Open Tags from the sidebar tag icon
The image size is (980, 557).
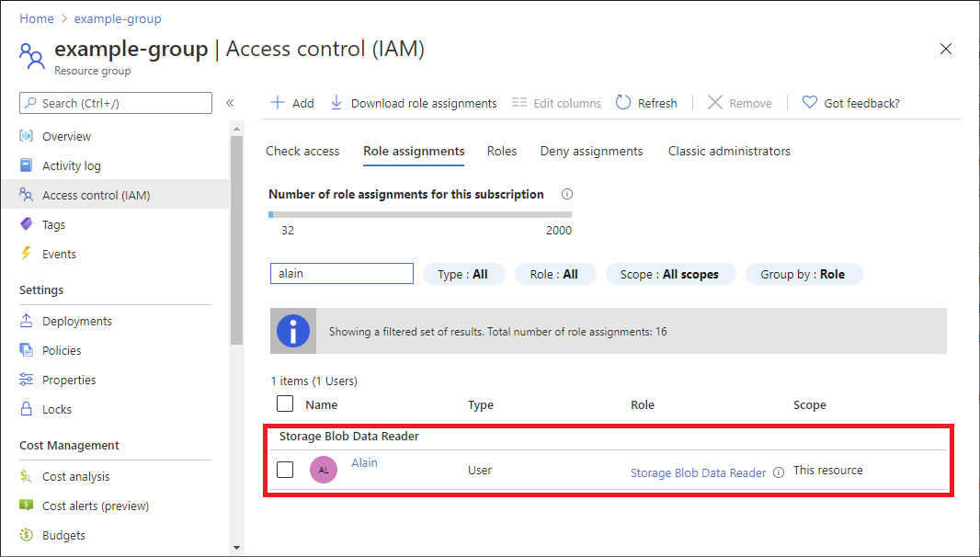tap(27, 223)
